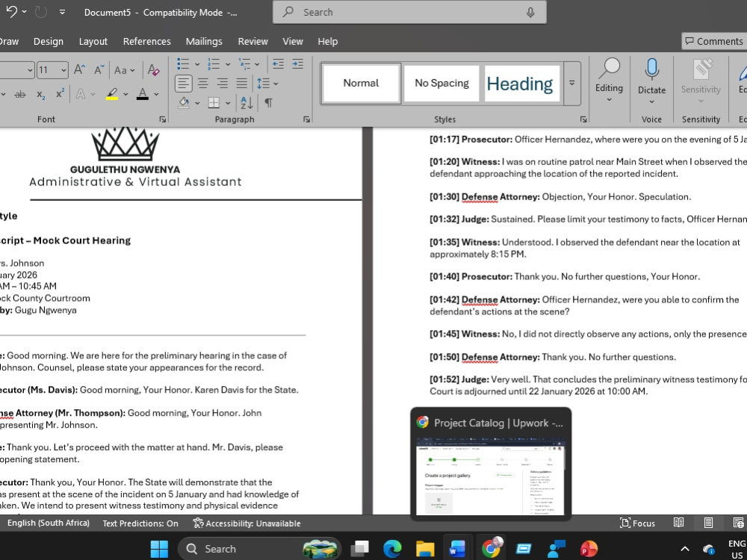Switch to Focus mode
747x560 pixels.
pyautogui.click(x=637, y=523)
